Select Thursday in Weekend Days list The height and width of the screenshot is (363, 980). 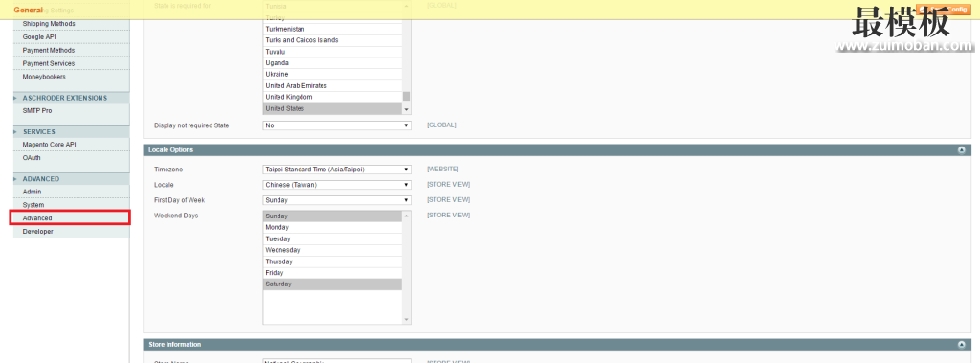click(332, 261)
